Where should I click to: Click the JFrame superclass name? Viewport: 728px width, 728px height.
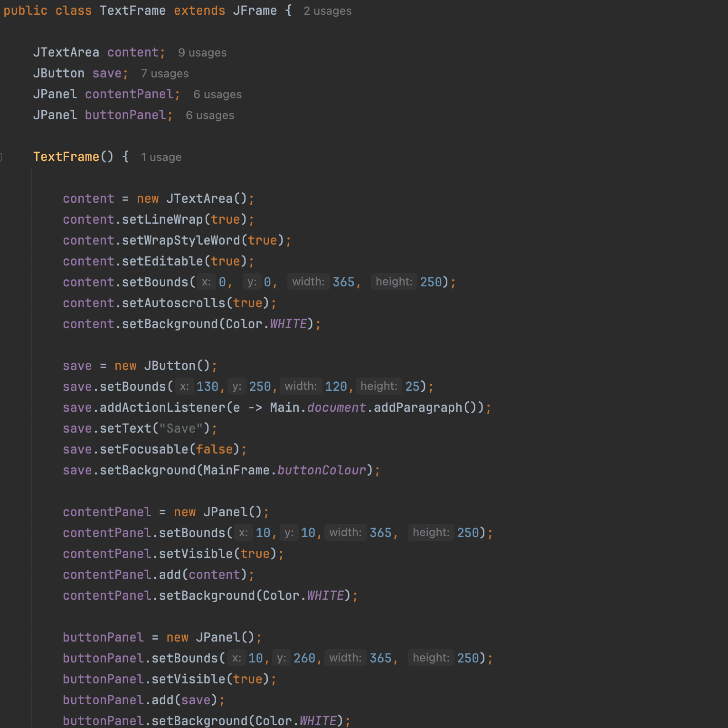click(x=255, y=10)
